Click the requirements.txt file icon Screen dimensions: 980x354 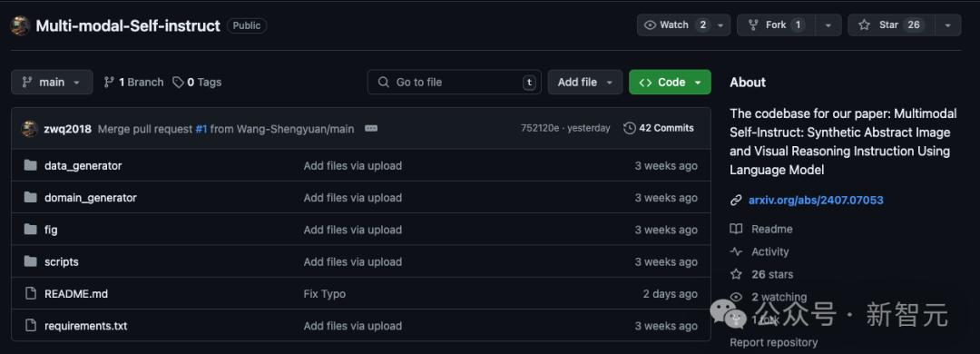pos(30,326)
